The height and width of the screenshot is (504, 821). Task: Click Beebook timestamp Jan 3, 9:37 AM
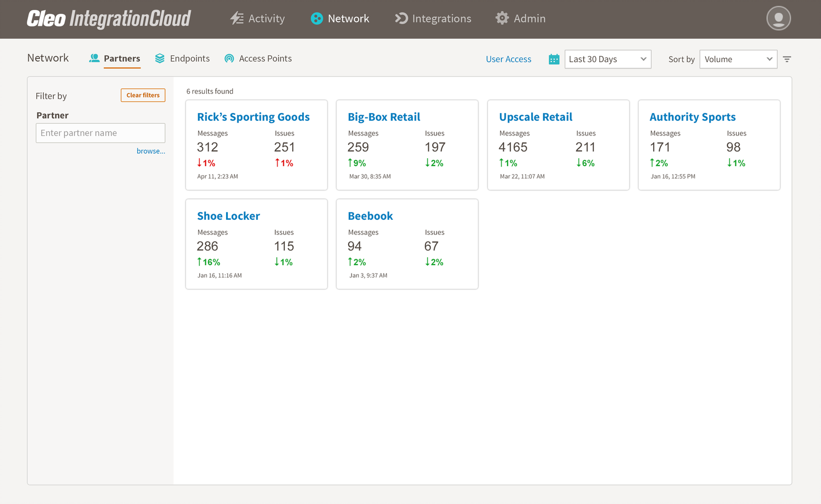(368, 275)
